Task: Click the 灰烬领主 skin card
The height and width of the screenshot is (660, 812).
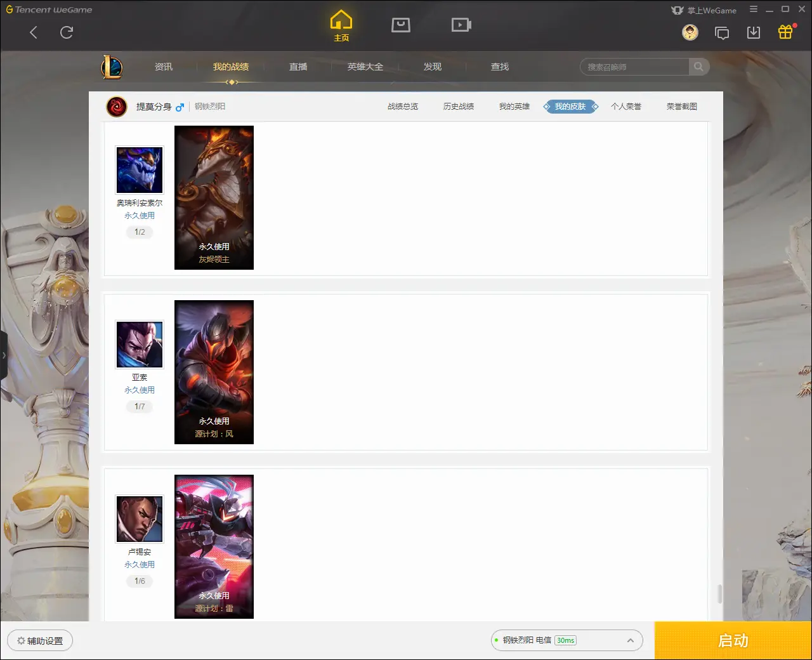Action: [214, 197]
